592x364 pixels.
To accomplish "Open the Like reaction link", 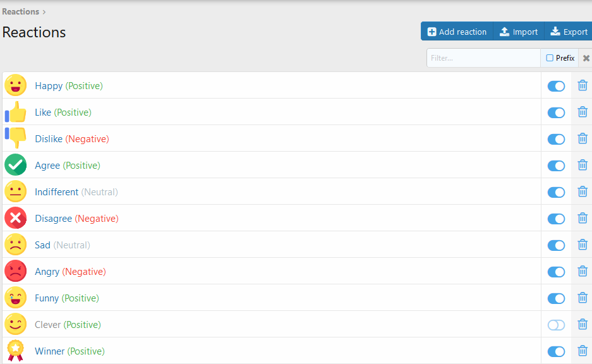I will coord(43,112).
